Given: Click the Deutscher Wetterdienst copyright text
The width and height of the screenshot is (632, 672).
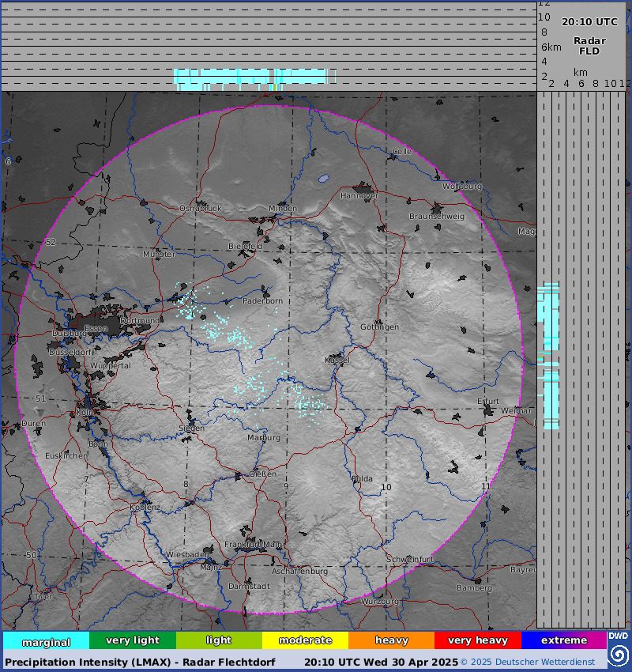Looking at the screenshot, I should 533,662.
